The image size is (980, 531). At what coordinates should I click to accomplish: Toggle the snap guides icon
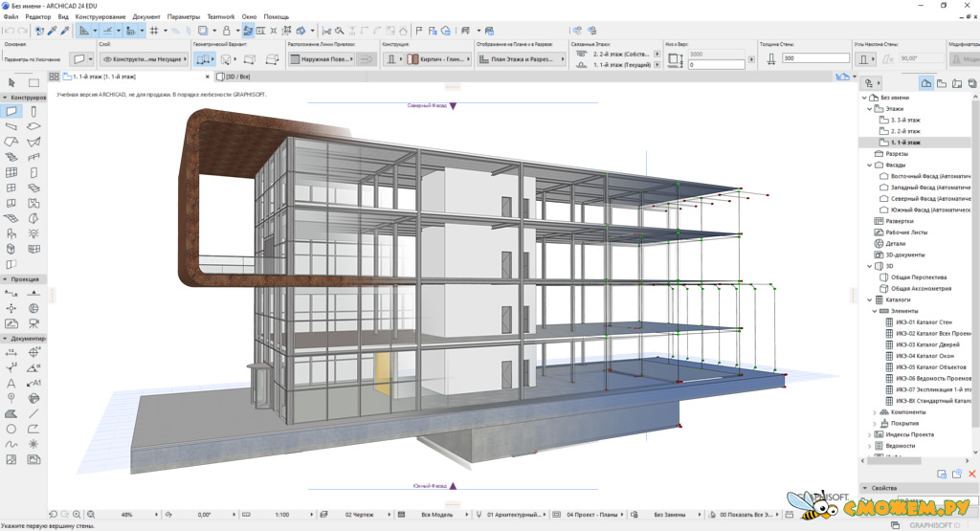point(107,31)
